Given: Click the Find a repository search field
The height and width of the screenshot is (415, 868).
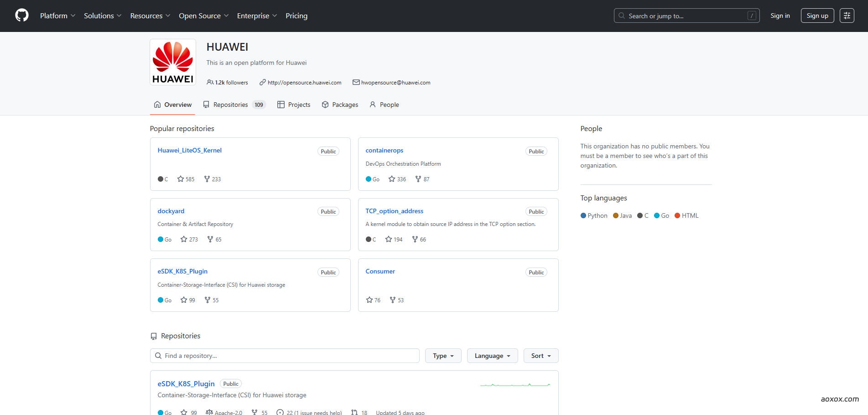Looking at the screenshot, I should tap(285, 356).
